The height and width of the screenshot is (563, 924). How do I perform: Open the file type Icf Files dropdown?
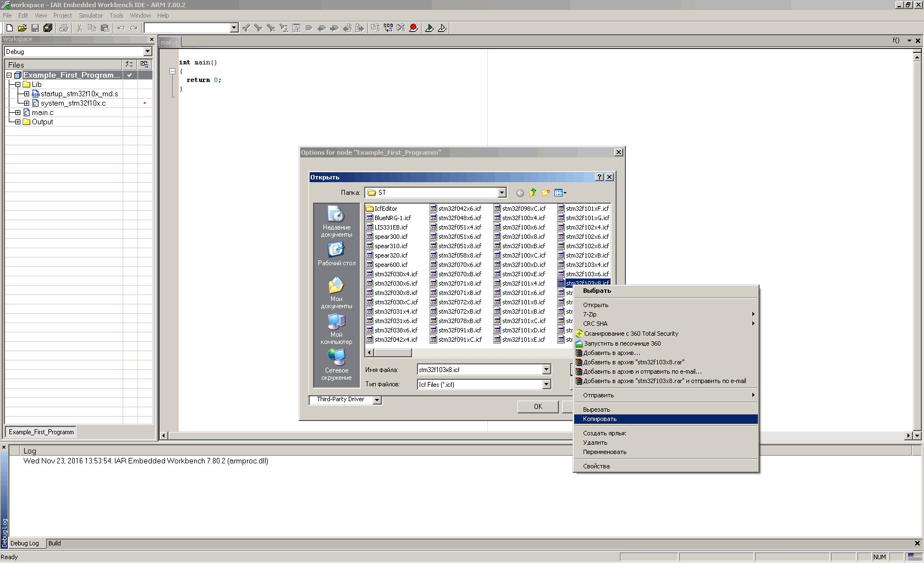click(546, 385)
